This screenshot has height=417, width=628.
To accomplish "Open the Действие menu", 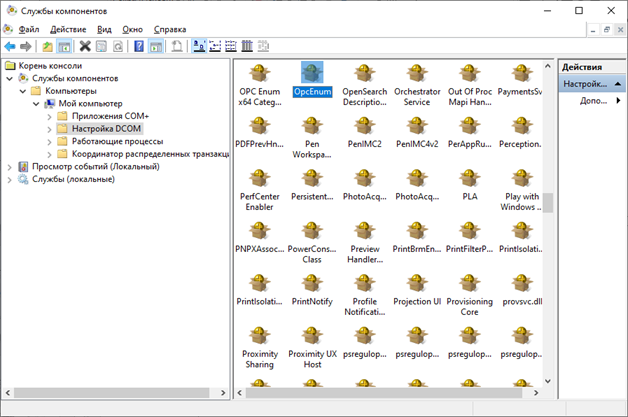I will pyautogui.click(x=68, y=30).
